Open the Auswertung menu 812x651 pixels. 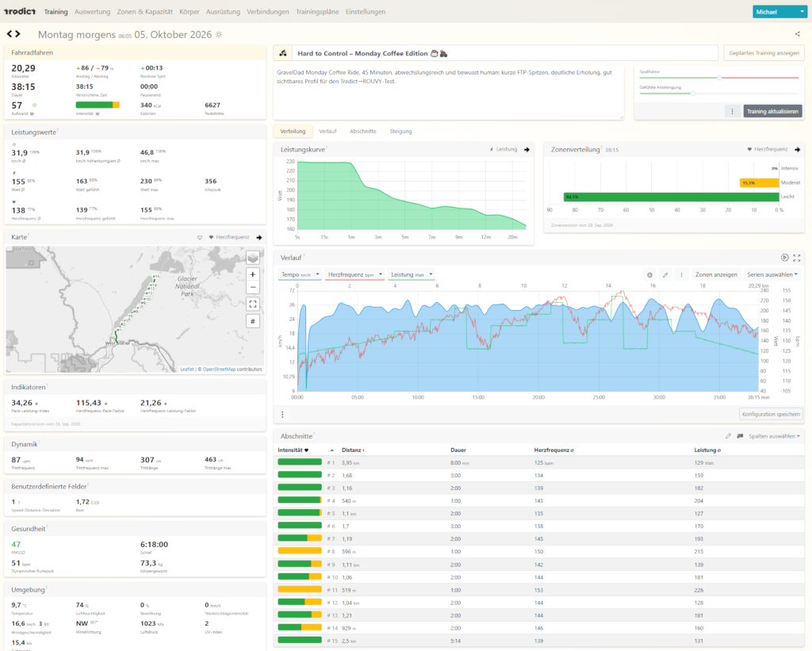[x=92, y=11]
